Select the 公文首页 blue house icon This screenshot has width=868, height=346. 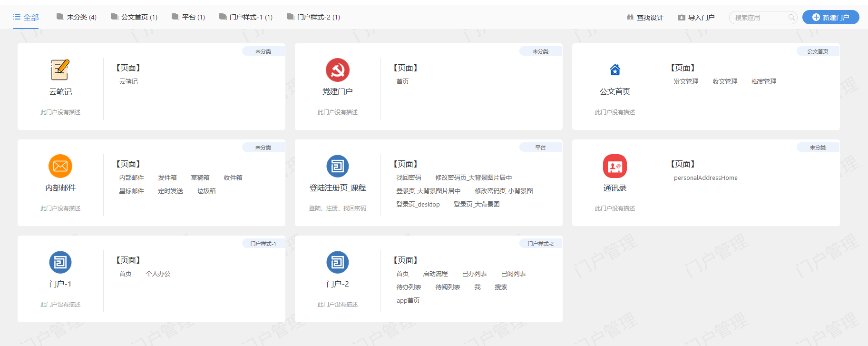pyautogui.click(x=614, y=70)
